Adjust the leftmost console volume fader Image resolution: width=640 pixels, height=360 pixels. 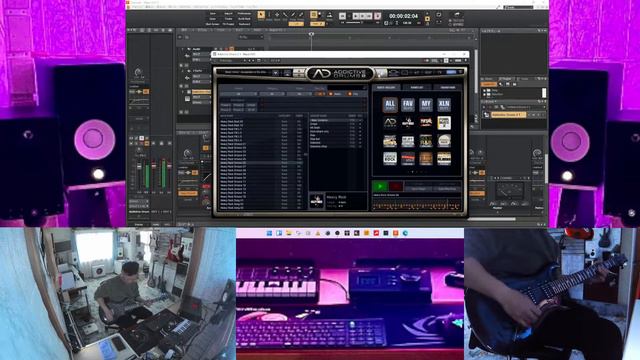coord(139,167)
